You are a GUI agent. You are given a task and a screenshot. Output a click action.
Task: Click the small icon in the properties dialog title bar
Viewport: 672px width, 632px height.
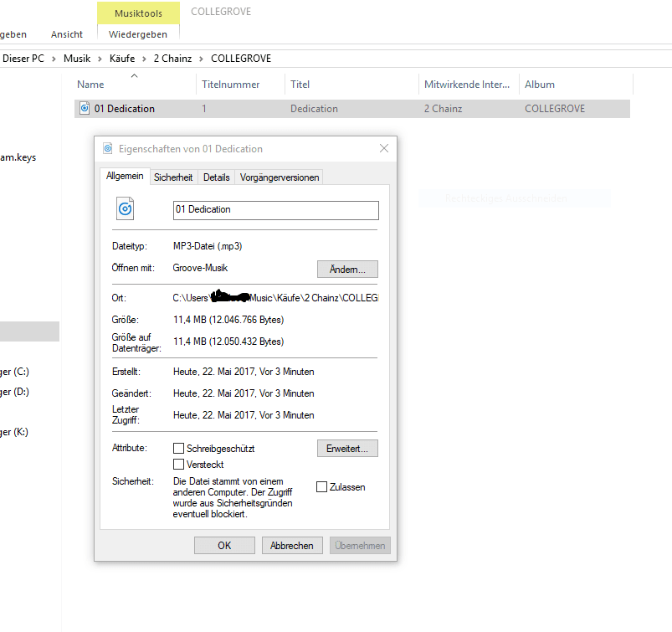(x=108, y=148)
